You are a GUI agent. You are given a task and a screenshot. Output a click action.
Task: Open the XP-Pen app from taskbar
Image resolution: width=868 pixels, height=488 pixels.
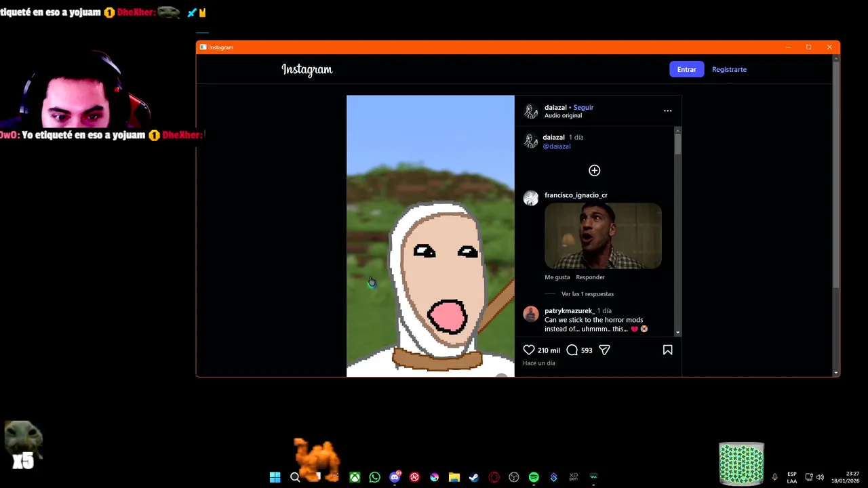[574, 477]
